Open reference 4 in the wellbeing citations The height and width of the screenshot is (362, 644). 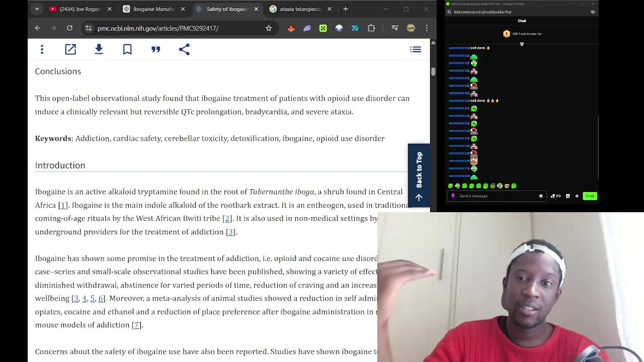[x=84, y=298]
